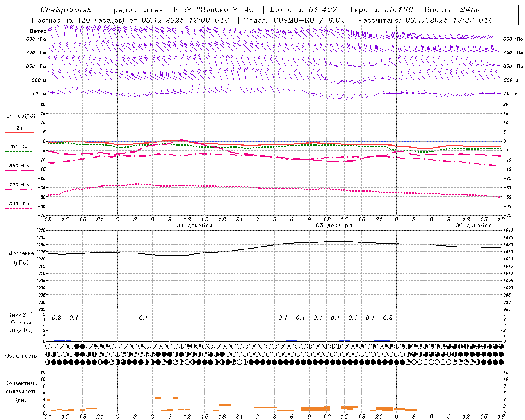Click the 'Рассчитано: 03.12.2025 18:32 UTC' timestamp
This screenshot has width=525, height=420.
click(x=426, y=20)
